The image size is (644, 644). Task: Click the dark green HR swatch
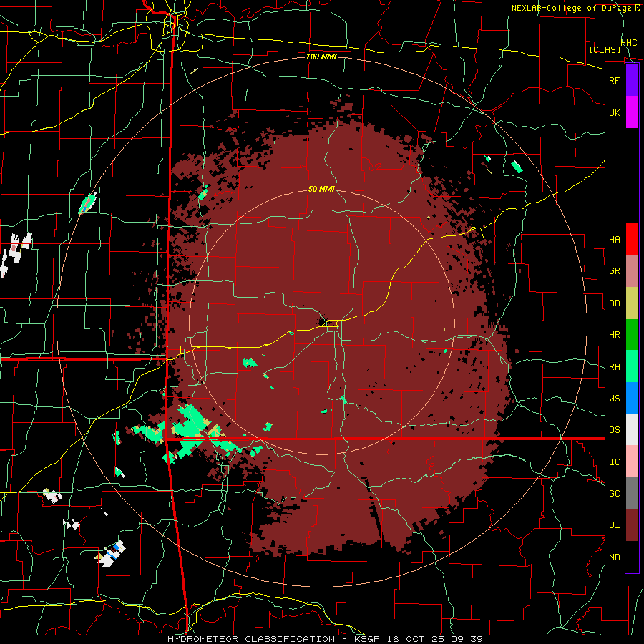pos(632,335)
